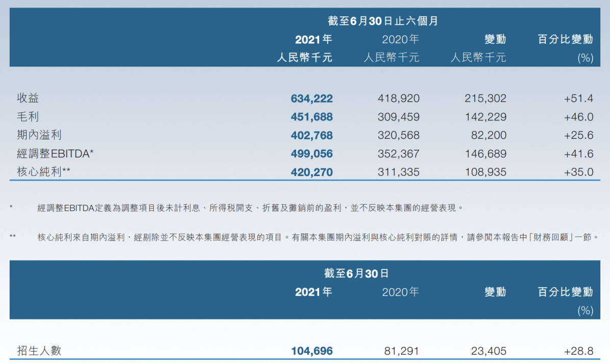Select the 截至6月30日止六個月 table heading
Image resolution: width=610 pixels, height=364 pixels.
pyautogui.click(x=383, y=21)
